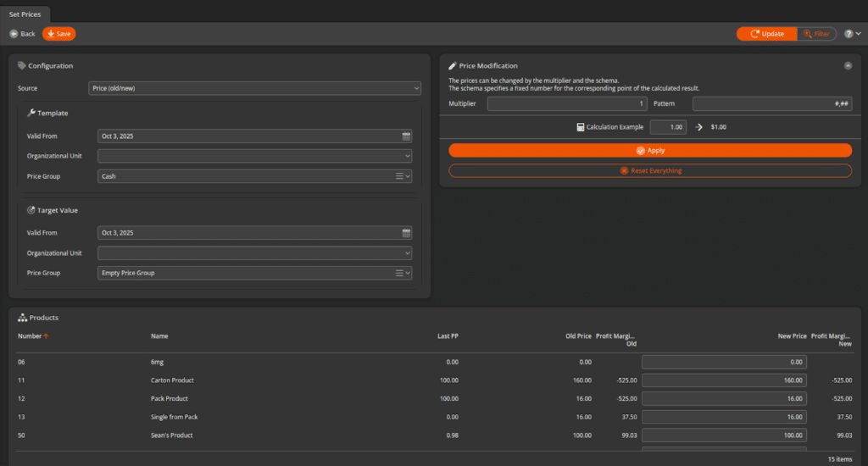The width and height of the screenshot is (868, 466).
Task: Toggle the Filter button
Action: click(x=815, y=34)
